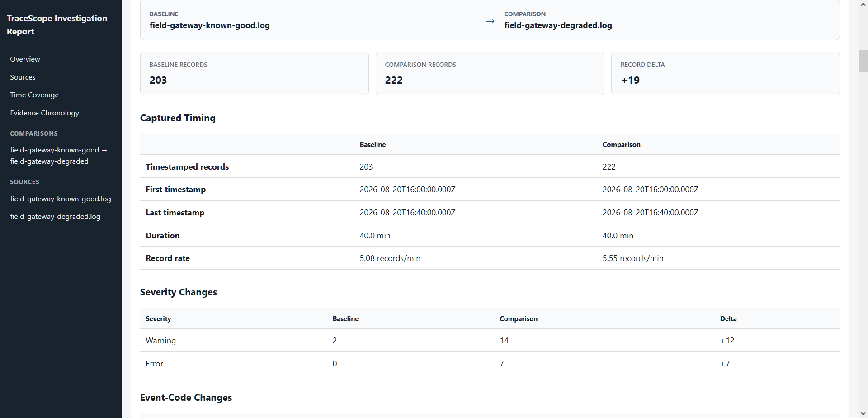This screenshot has height=418, width=868.
Task: Click the Event-Code Changes heading
Action: (x=186, y=398)
